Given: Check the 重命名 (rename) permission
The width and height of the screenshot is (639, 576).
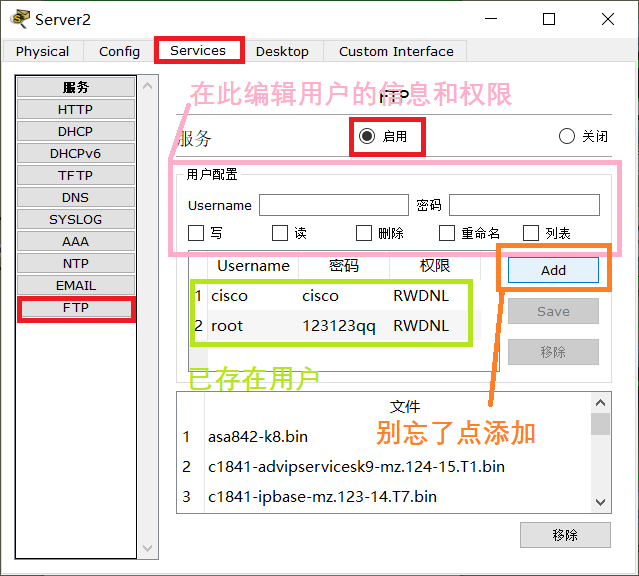Looking at the screenshot, I should (447, 233).
